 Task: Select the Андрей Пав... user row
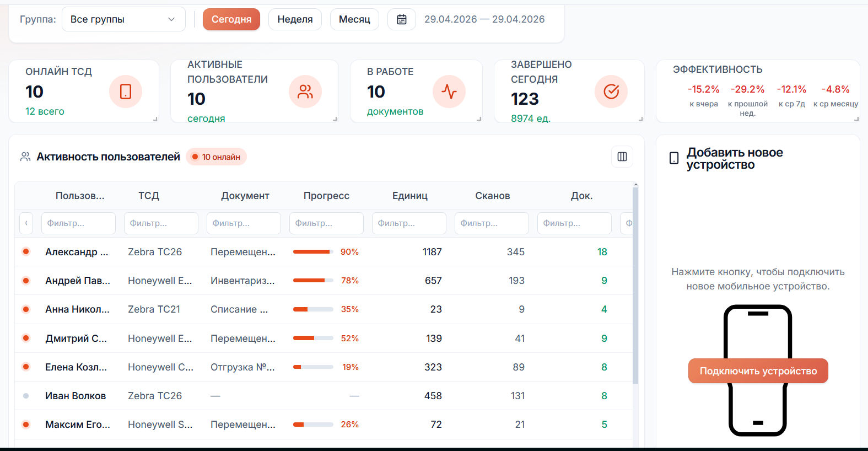coord(324,281)
